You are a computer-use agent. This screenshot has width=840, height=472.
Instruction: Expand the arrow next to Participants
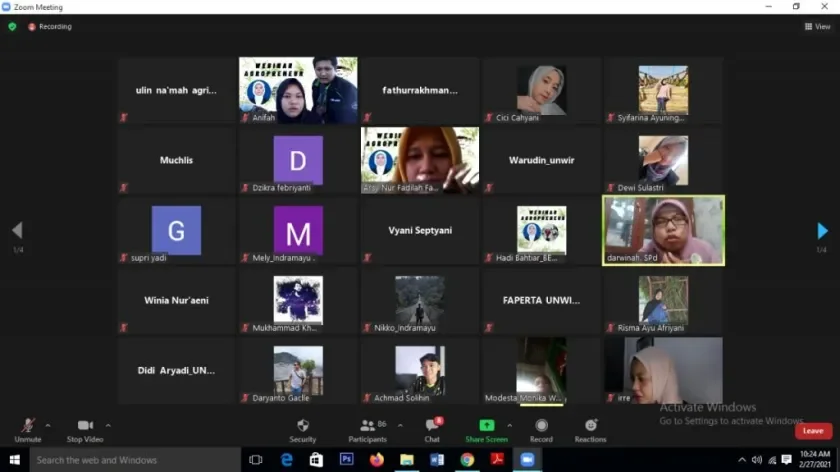pos(400,425)
